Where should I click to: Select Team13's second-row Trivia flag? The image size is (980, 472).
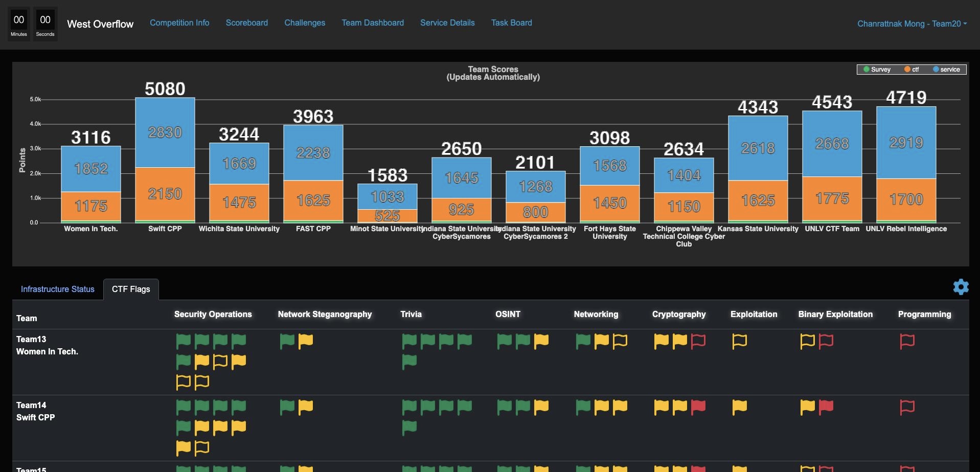pyautogui.click(x=409, y=362)
